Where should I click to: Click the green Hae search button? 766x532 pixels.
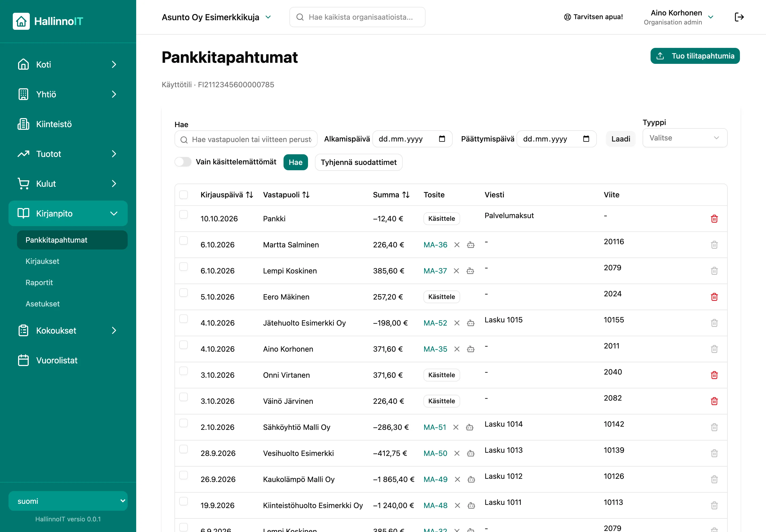(295, 162)
